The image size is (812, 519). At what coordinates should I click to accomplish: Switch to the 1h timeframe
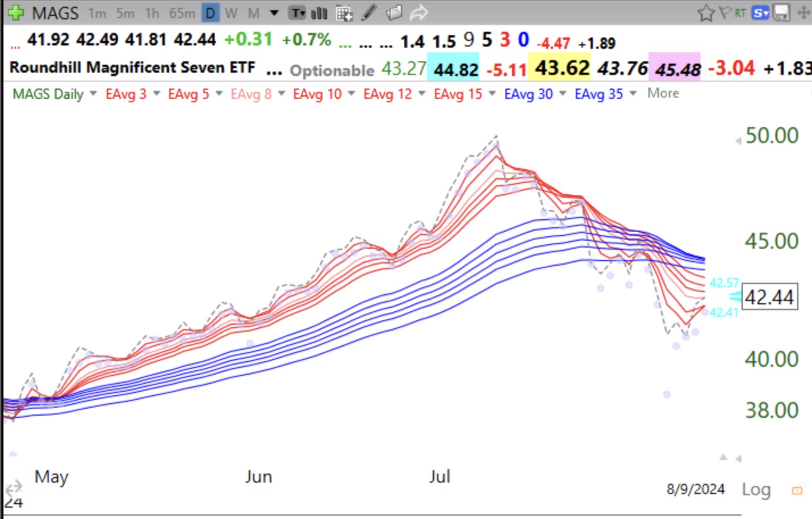coord(152,13)
